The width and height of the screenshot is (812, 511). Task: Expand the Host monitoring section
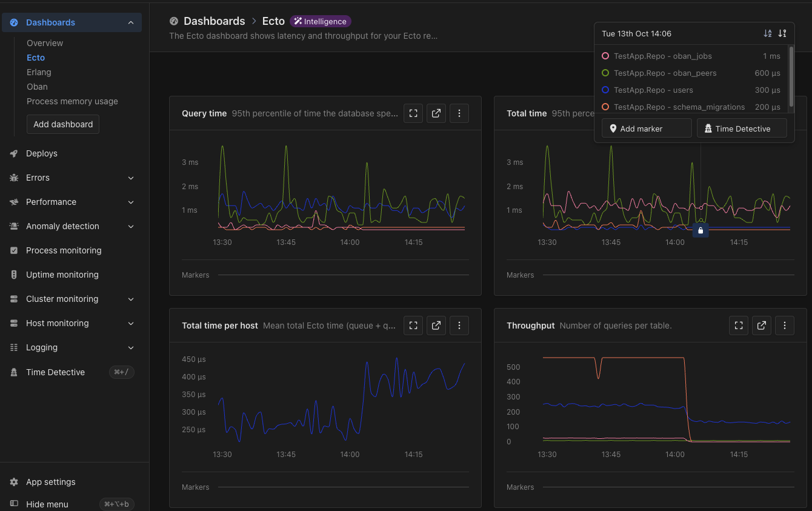click(x=131, y=323)
